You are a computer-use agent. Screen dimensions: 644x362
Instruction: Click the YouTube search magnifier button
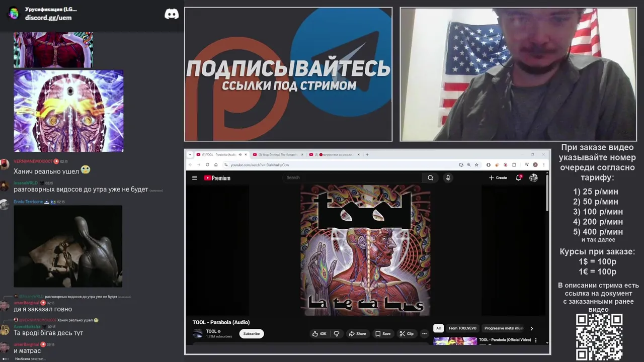point(430,177)
